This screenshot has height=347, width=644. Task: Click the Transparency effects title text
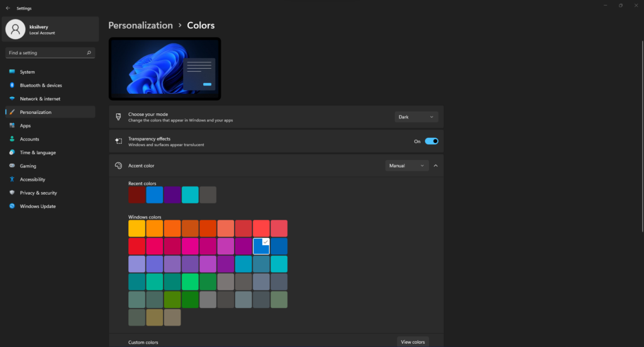(x=149, y=139)
